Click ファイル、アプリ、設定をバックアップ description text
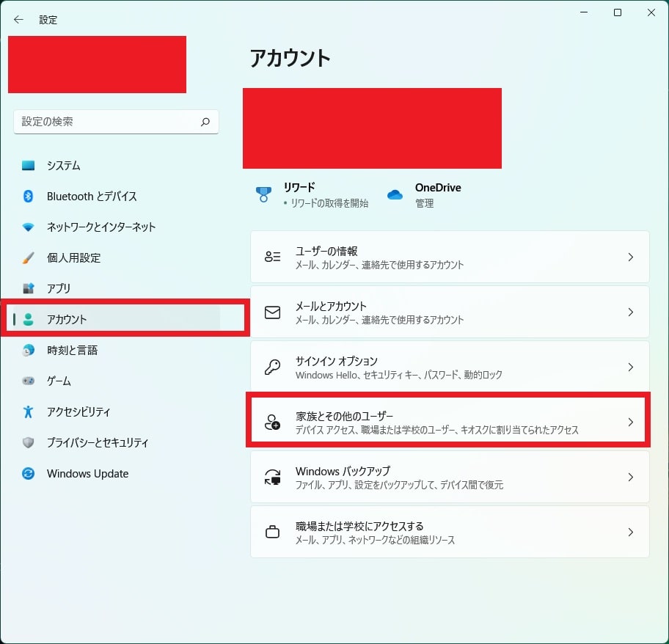669x644 pixels. click(399, 485)
